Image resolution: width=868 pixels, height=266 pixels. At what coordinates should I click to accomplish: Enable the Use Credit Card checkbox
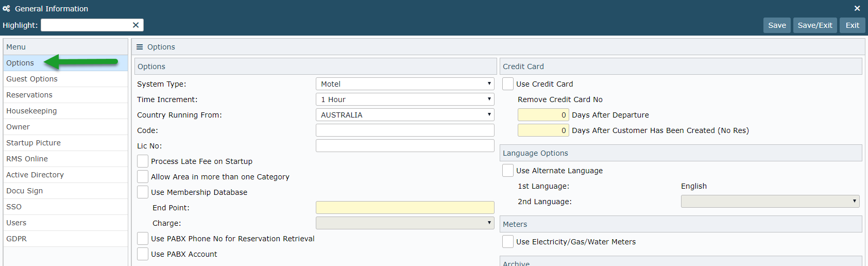tap(508, 84)
